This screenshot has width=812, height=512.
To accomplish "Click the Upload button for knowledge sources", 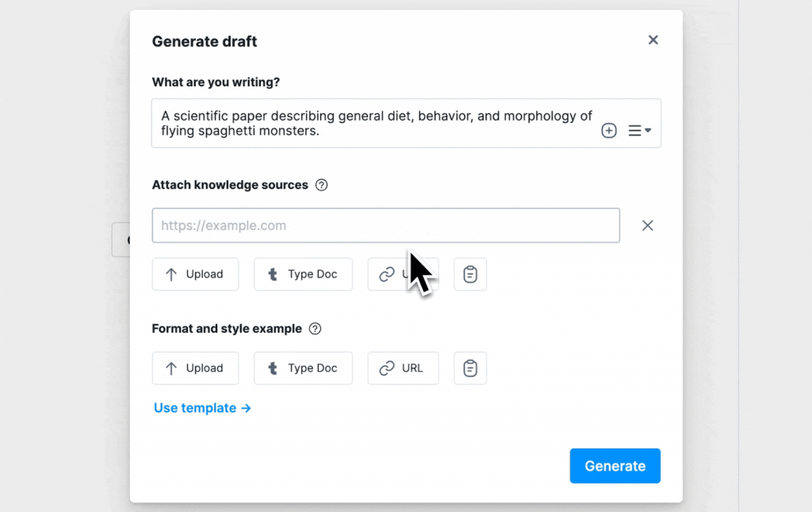I will click(x=195, y=273).
